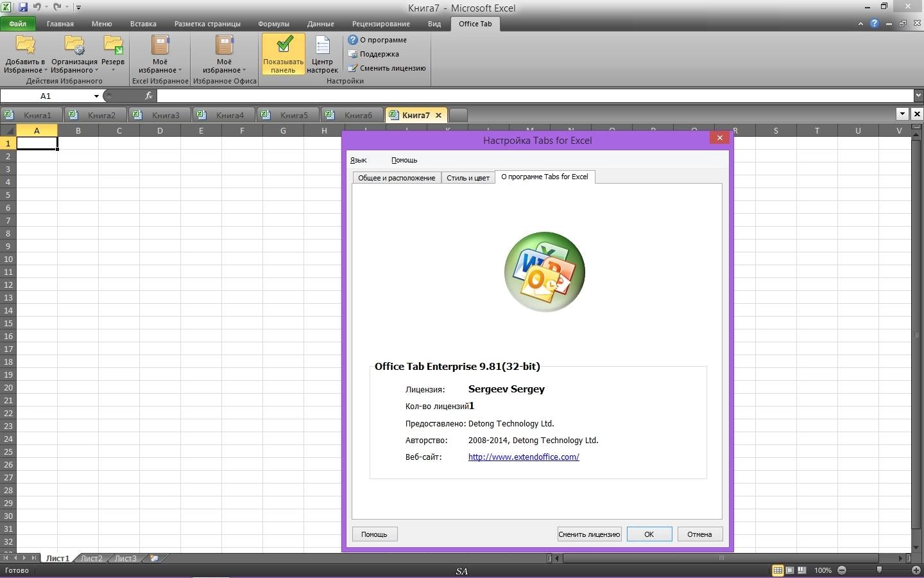The height and width of the screenshot is (578, 924).
Task: Switch to Page Layout view icon
Action: 790,570
